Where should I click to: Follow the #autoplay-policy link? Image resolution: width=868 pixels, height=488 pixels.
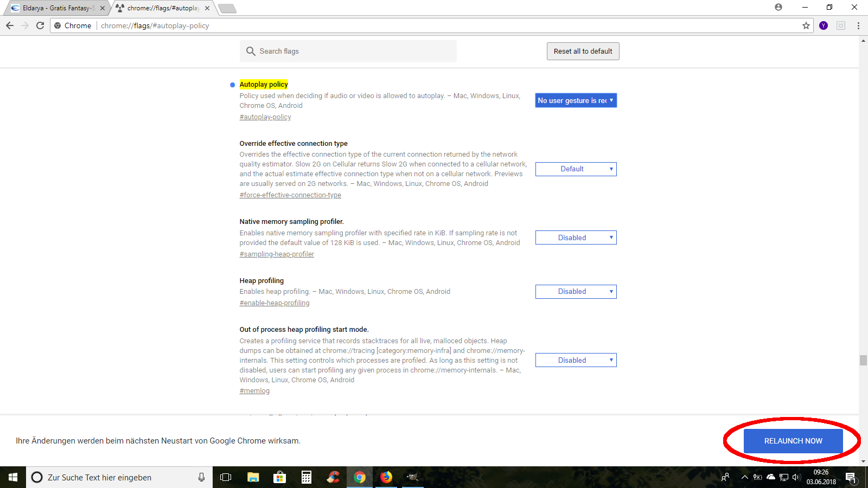tap(265, 117)
